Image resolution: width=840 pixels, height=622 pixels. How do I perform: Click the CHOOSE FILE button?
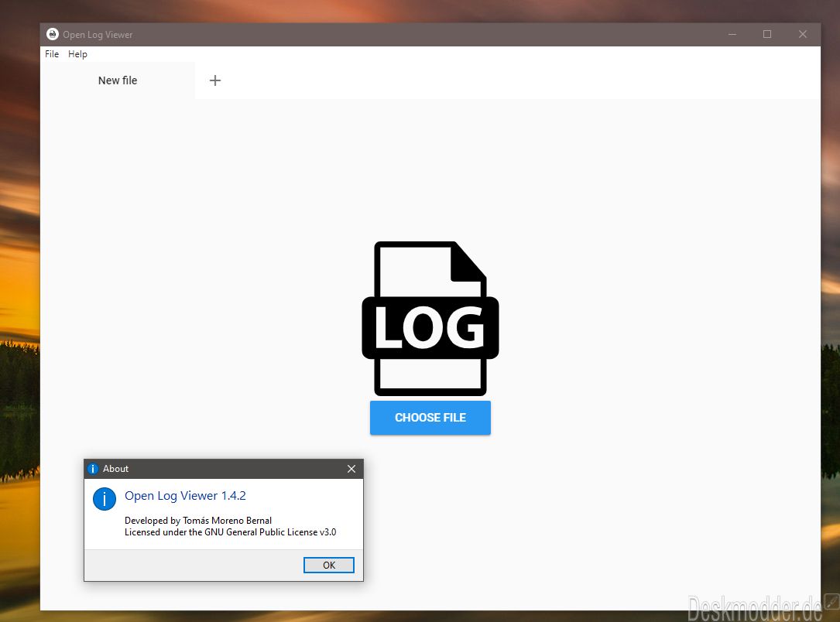pyautogui.click(x=430, y=418)
